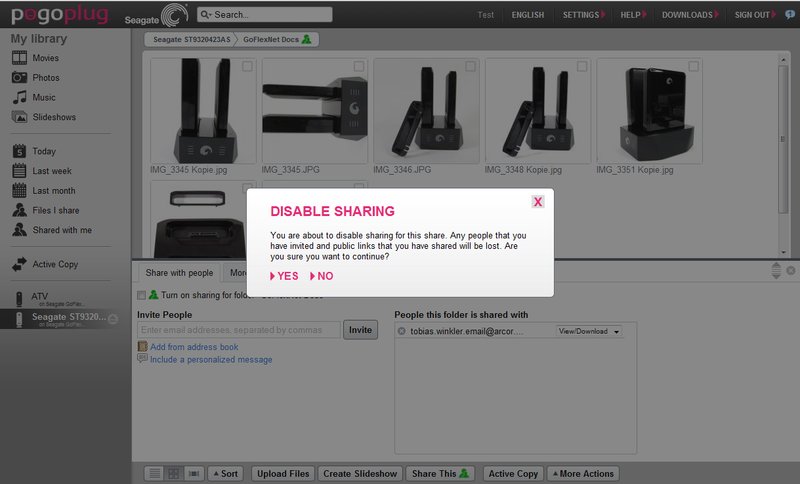Show Last month calendar icon
The width and height of the screenshot is (800, 484).
(x=19, y=190)
